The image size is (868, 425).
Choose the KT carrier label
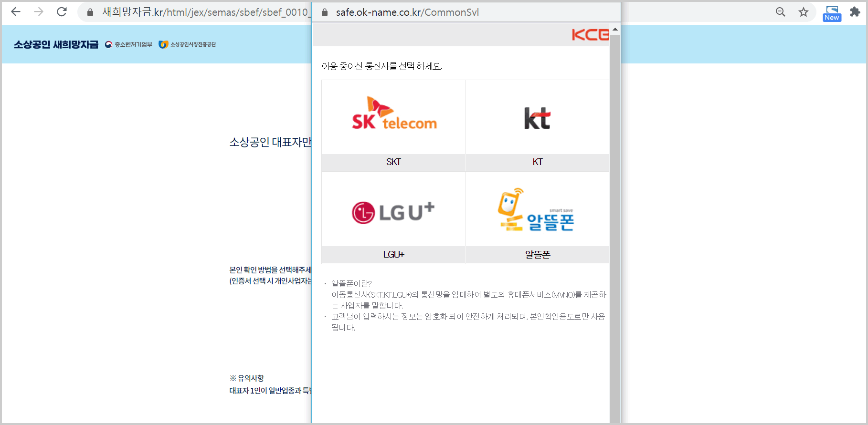click(x=538, y=162)
